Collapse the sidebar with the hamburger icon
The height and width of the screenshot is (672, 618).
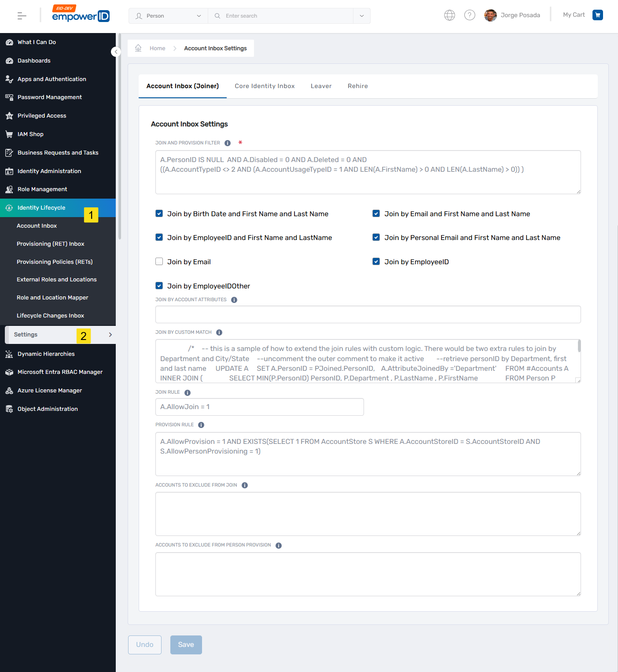point(21,15)
